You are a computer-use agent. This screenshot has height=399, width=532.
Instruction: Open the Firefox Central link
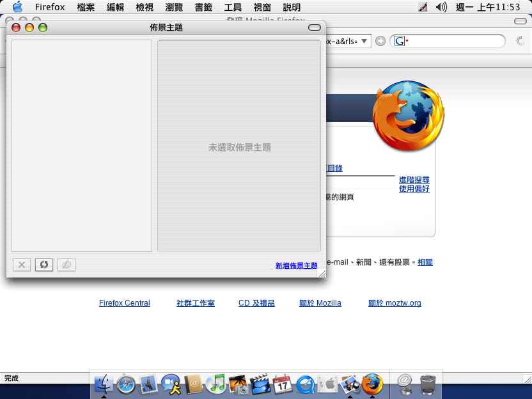click(124, 303)
